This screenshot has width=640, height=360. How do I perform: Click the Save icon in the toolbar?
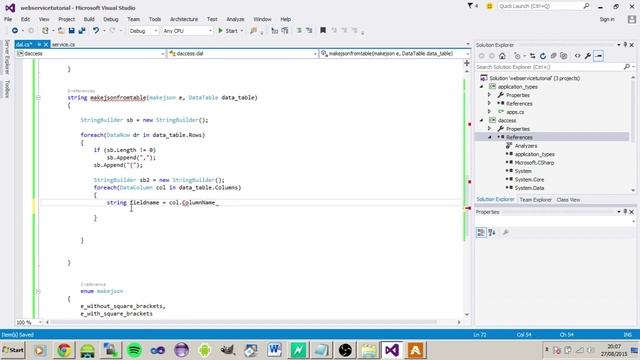[72, 31]
